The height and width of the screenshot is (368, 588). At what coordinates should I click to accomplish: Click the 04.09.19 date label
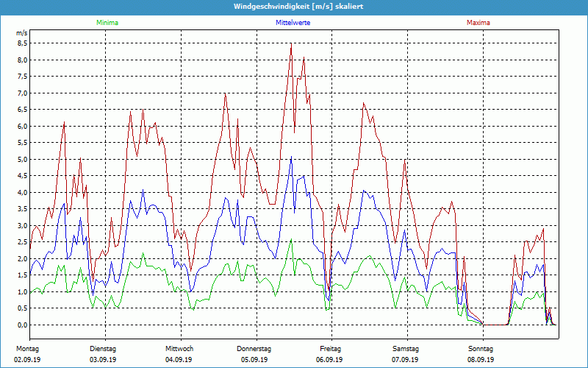(x=179, y=360)
